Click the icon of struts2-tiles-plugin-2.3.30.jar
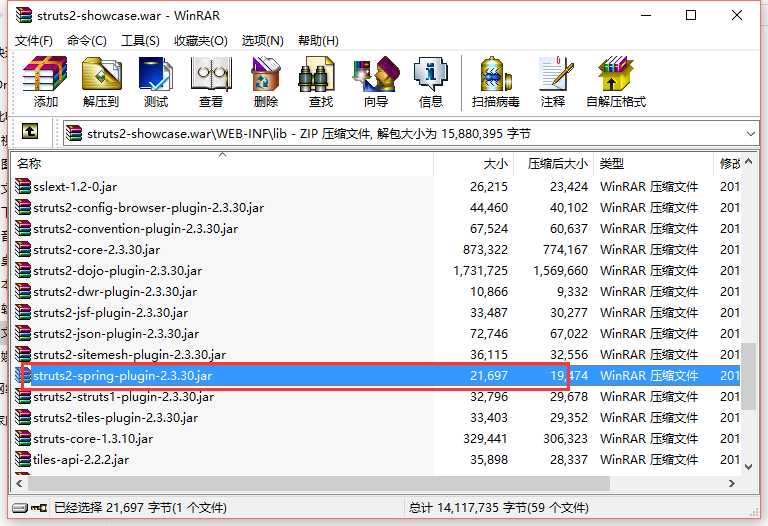768x526 pixels. (23, 417)
